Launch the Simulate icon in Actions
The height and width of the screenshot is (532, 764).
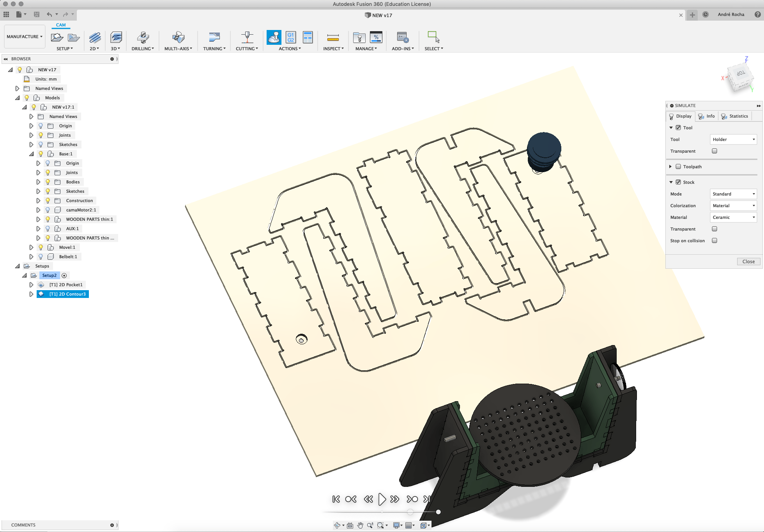point(274,37)
